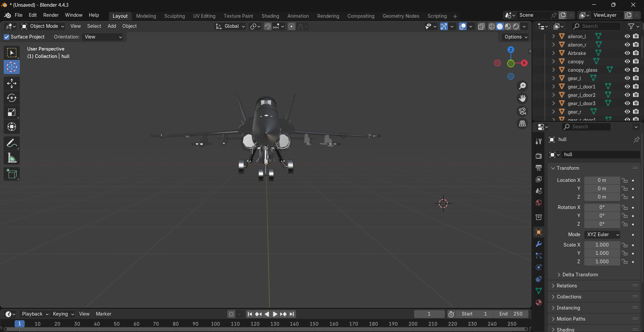Activate the 3D Cursor tool
Image resolution: width=644 pixels, height=332 pixels.
click(12, 67)
